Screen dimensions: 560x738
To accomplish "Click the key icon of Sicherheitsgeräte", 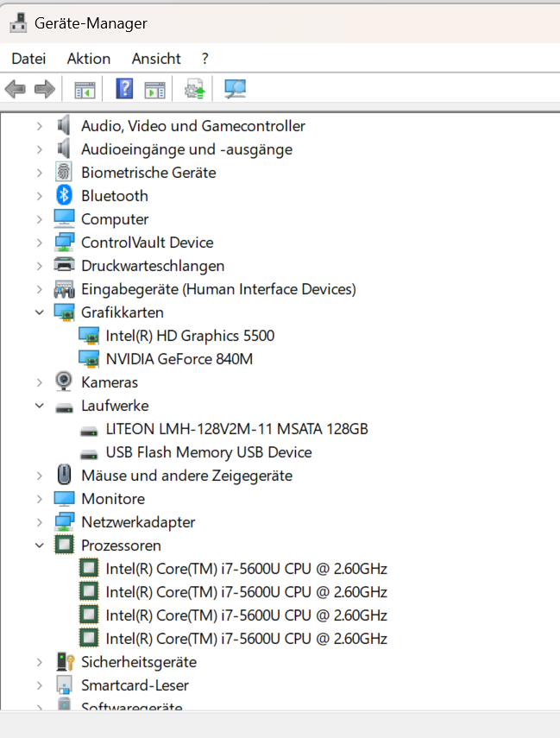I will click(65, 662).
